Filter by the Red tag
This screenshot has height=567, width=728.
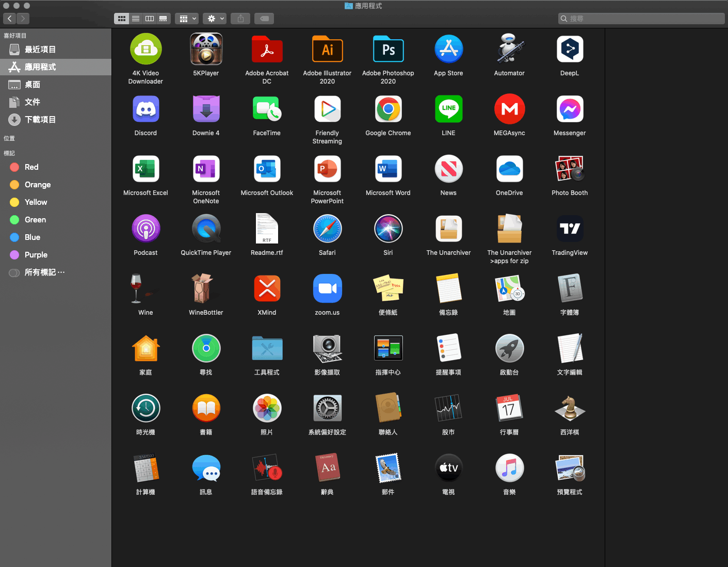[x=56, y=167]
